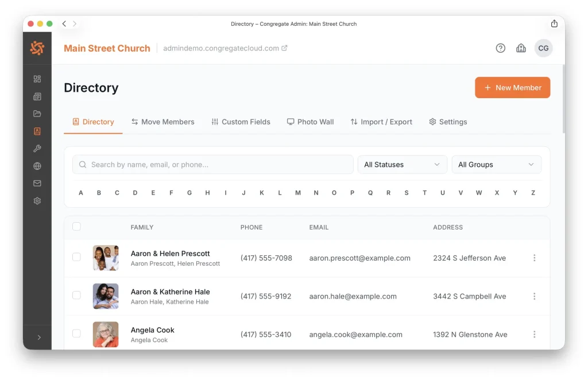Open the CG user avatar menu
588x380 pixels.
coord(543,48)
